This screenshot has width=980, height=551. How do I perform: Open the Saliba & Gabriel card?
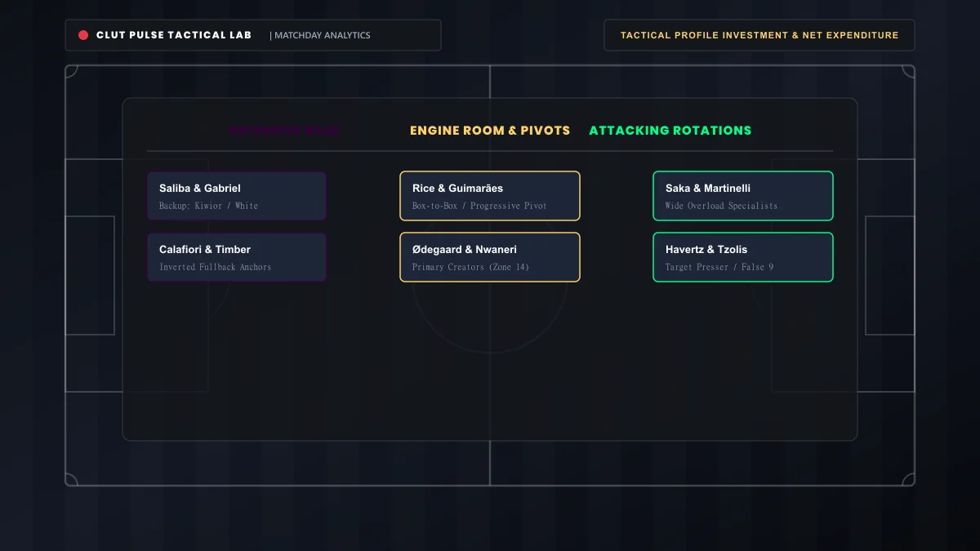coord(237,196)
